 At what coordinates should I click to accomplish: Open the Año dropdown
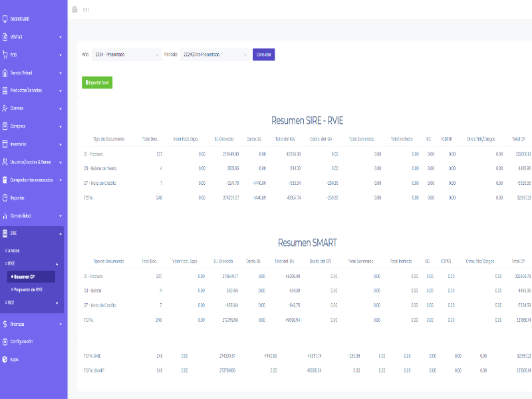(x=126, y=55)
